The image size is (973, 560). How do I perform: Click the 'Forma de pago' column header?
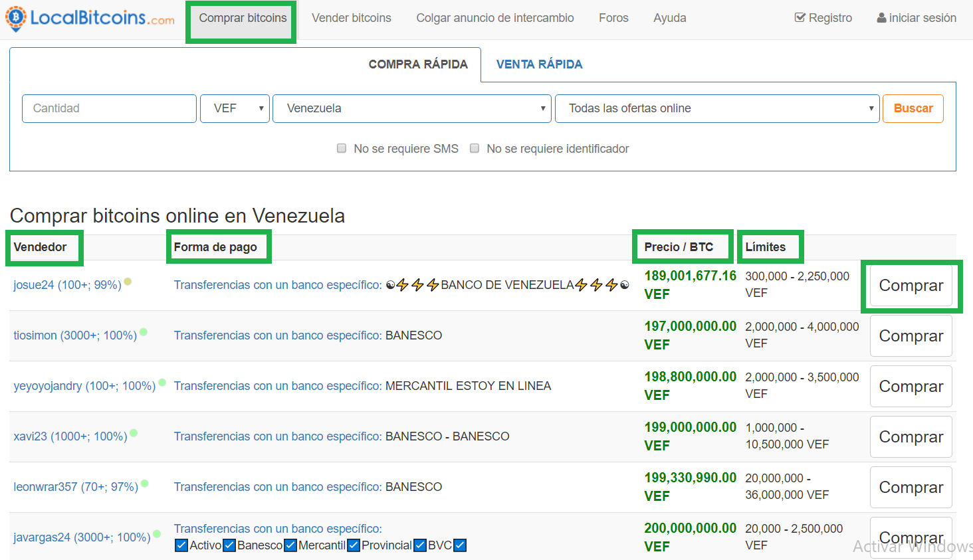point(215,247)
